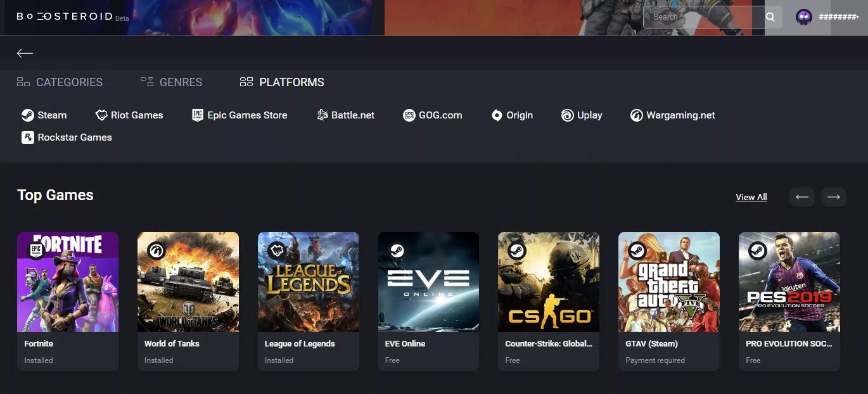Select the Platforms tab
This screenshot has width=868, height=394.
point(282,82)
